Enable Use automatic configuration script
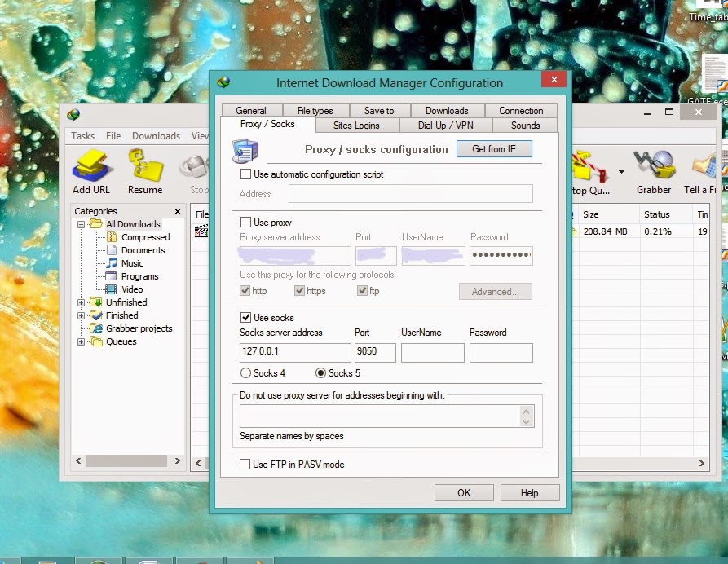This screenshot has height=564, width=728. [x=245, y=174]
